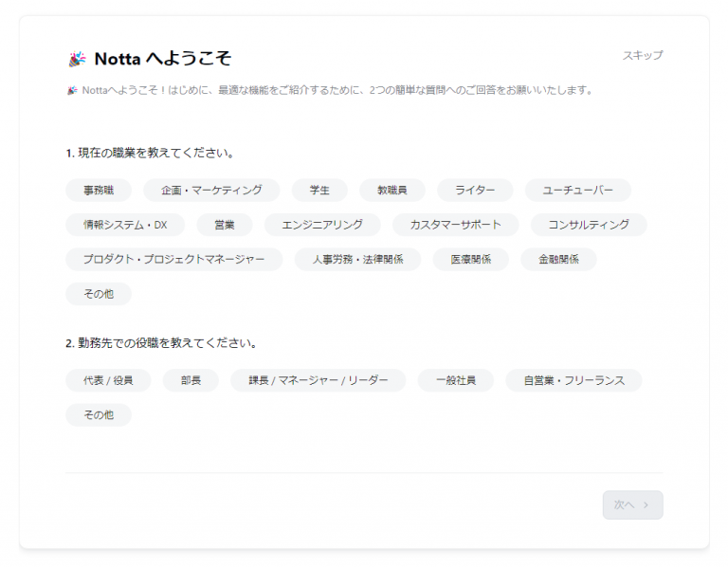Choose ユーチューバー as occupation
Screen dimensions: 728x567
tap(577, 191)
